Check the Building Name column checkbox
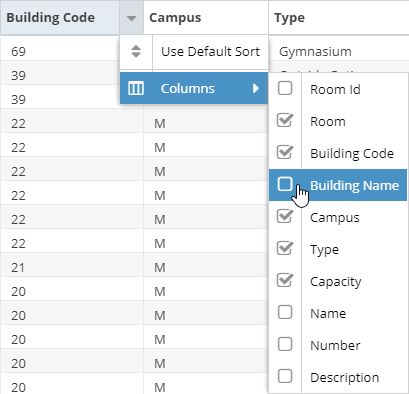Image resolution: width=409 pixels, height=394 pixels. click(x=285, y=184)
